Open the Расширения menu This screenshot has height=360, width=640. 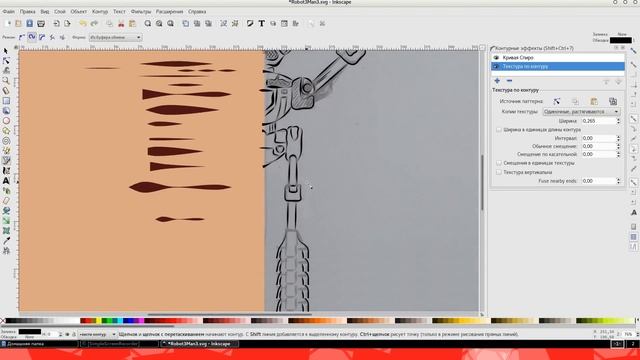pyautogui.click(x=169, y=12)
